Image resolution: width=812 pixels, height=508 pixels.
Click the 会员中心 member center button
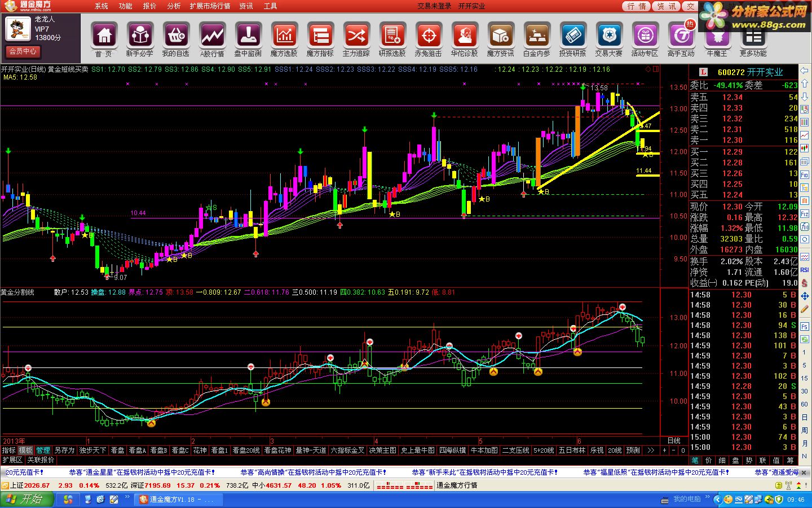[23, 51]
